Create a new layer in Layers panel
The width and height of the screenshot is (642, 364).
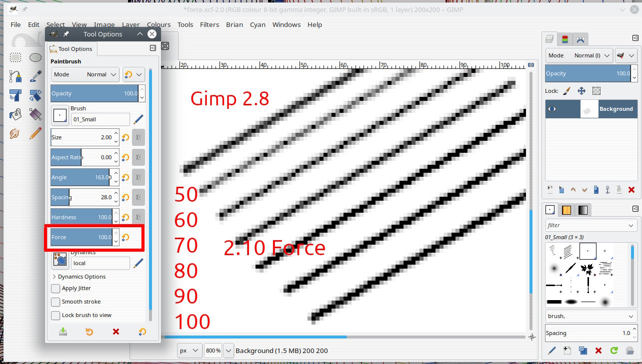click(x=550, y=190)
